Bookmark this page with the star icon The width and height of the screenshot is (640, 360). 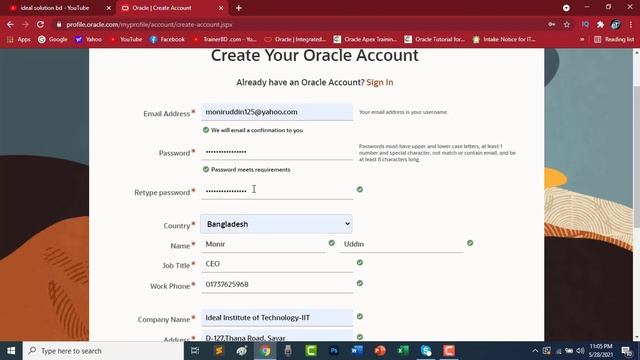coord(567,24)
